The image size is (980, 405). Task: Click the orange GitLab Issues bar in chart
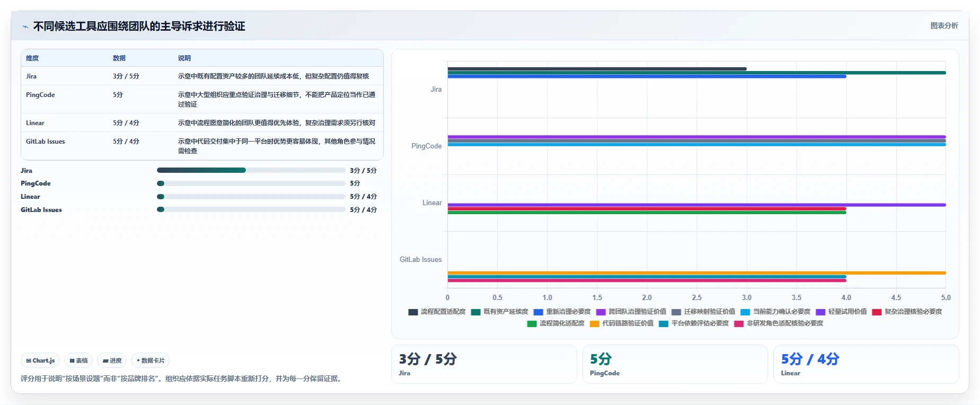click(696, 273)
